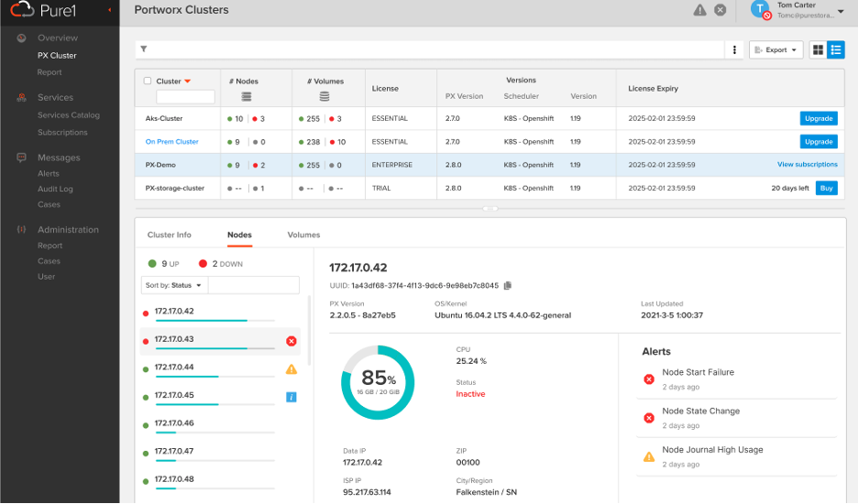Image resolution: width=858 pixels, height=504 pixels.
Task: Click the cluster filter search bar
Action: point(430,49)
